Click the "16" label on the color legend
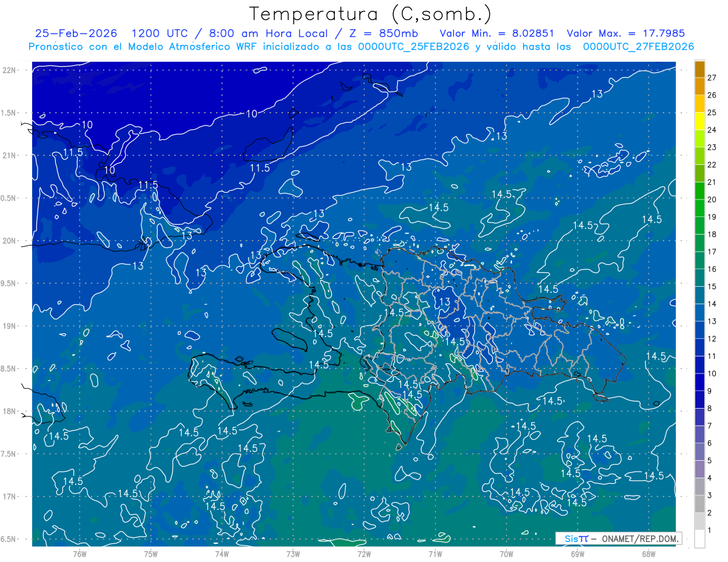 [712, 269]
